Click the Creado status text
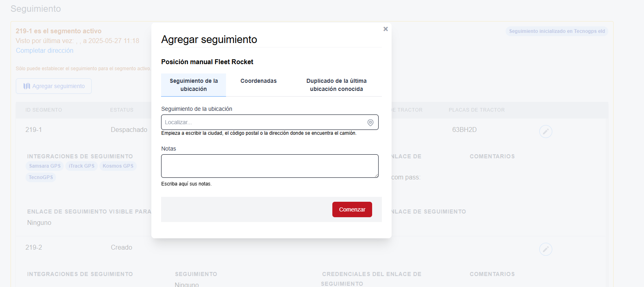 tap(121, 248)
